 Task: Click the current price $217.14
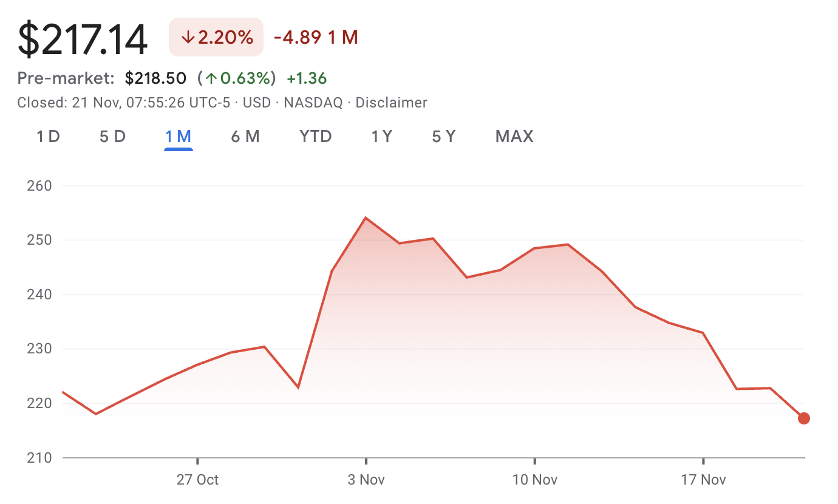click(x=83, y=38)
